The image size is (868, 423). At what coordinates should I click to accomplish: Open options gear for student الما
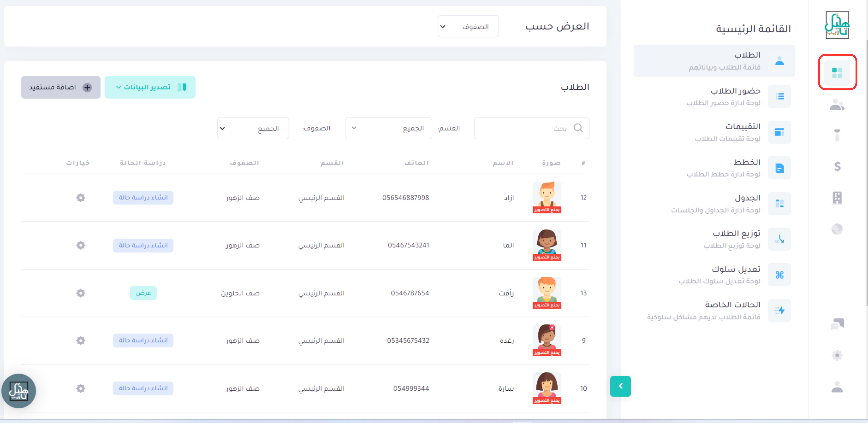(81, 245)
